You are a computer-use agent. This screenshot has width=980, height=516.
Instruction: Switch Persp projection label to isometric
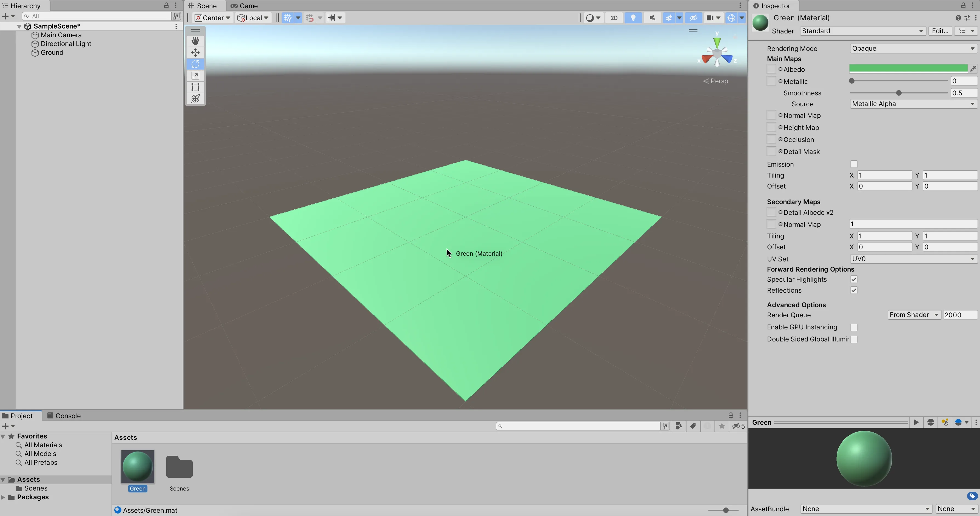(x=715, y=81)
